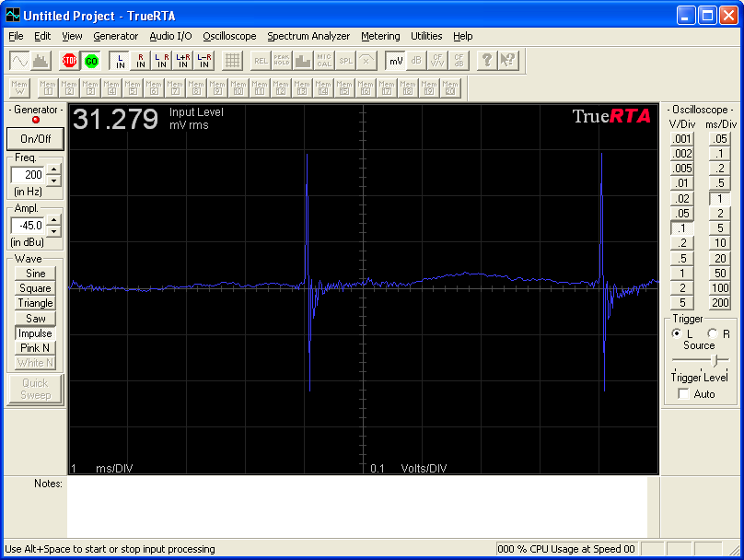
Task: Click the Quick Sweep button
Action: tap(35, 390)
